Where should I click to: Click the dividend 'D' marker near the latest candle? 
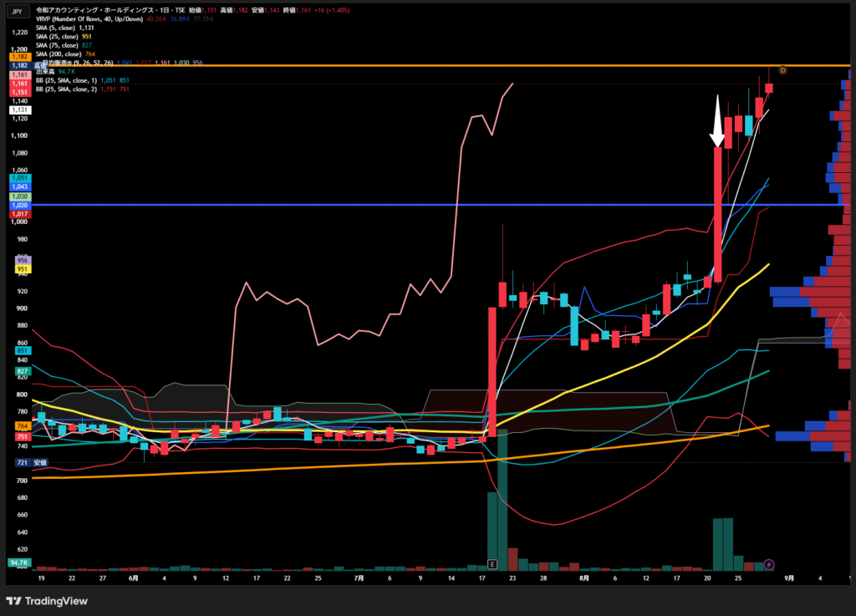click(x=782, y=70)
